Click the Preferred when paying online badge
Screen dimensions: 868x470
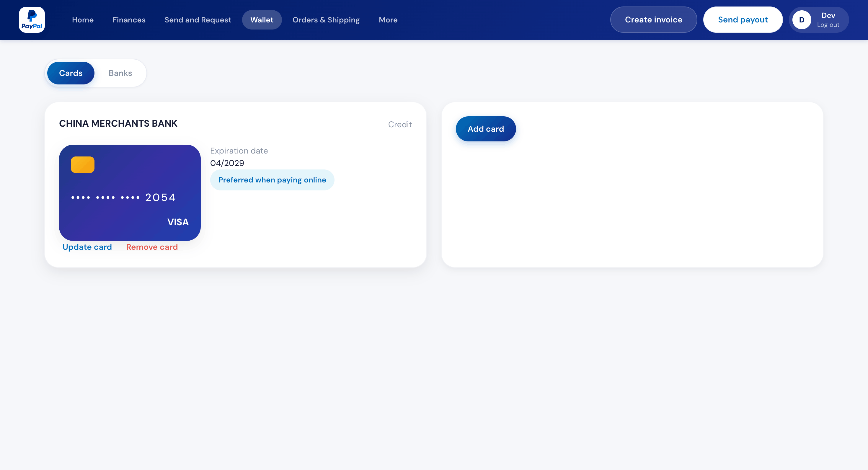tap(272, 180)
